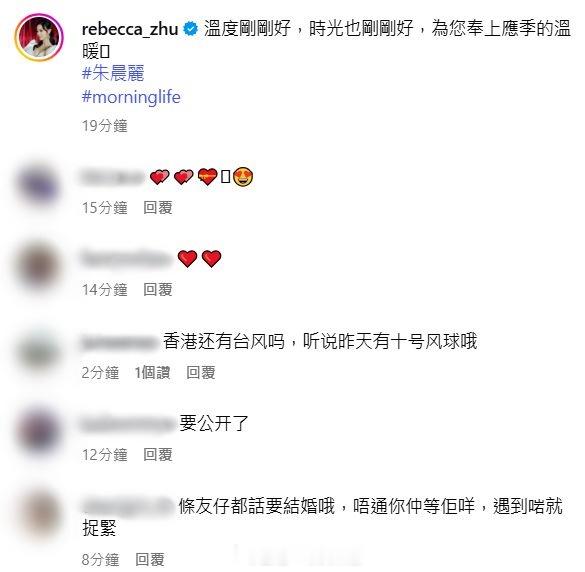Open avatar of the two-hearts commenter
The image size is (585, 572).
tap(38, 268)
